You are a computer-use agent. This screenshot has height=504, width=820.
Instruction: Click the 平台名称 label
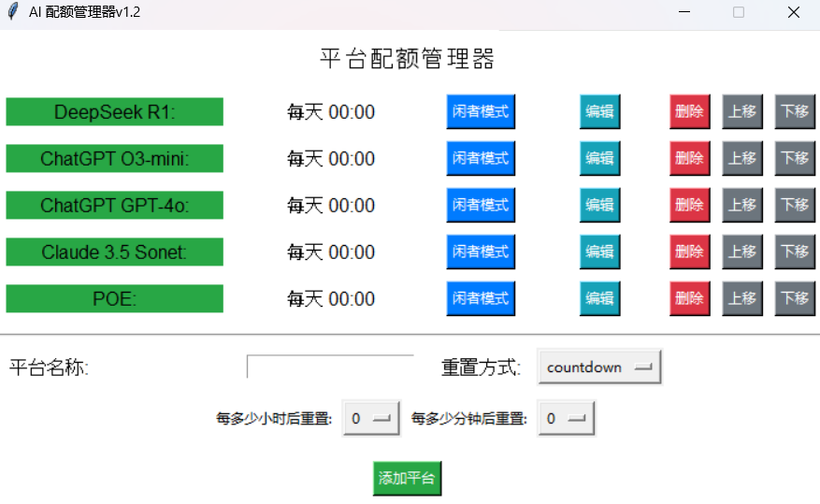click(x=50, y=367)
